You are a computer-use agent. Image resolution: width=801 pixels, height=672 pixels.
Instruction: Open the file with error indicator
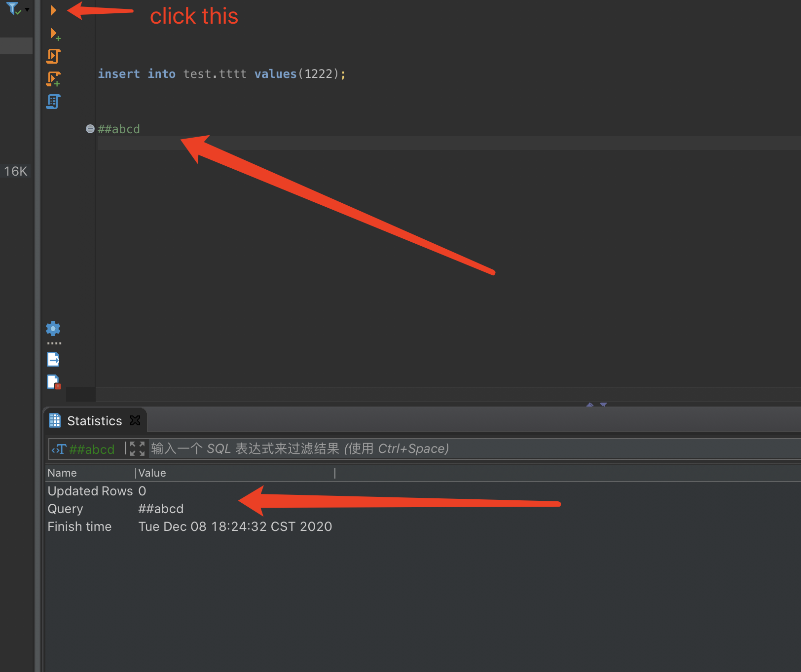53,381
